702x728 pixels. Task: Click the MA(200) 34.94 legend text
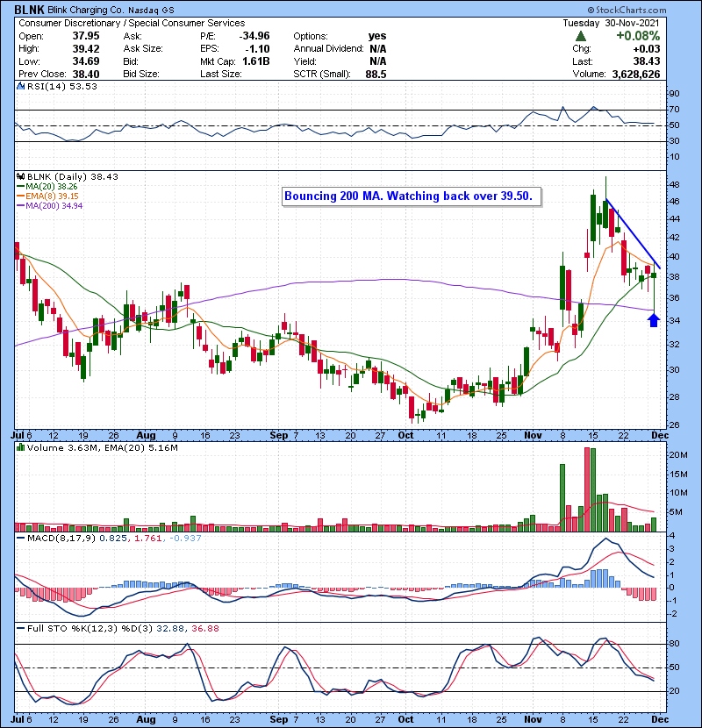54,205
